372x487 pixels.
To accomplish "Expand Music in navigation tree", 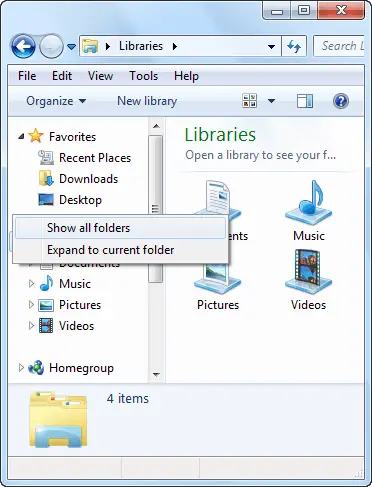I will (x=31, y=284).
